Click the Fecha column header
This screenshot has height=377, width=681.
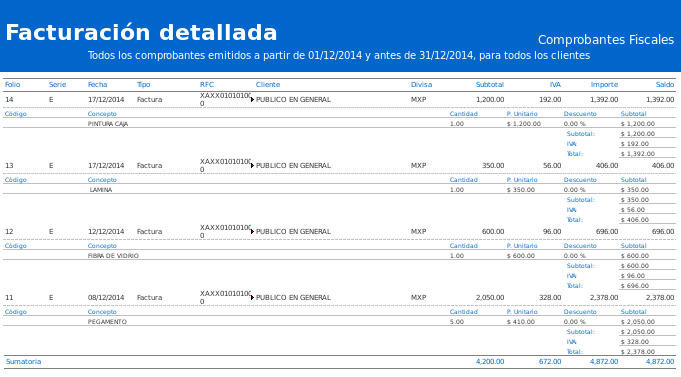point(97,85)
